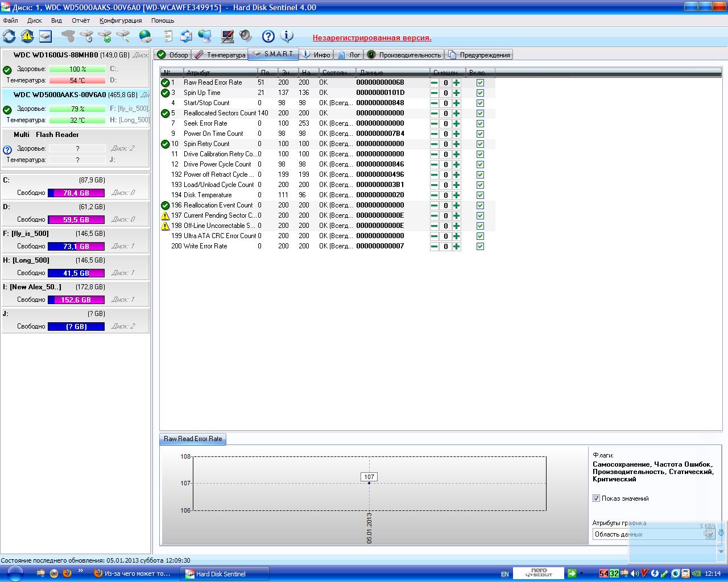Click the minus offset button for Write Error Rate
The width and height of the screenshot is (728, 582).
click(x=435, y=246)
